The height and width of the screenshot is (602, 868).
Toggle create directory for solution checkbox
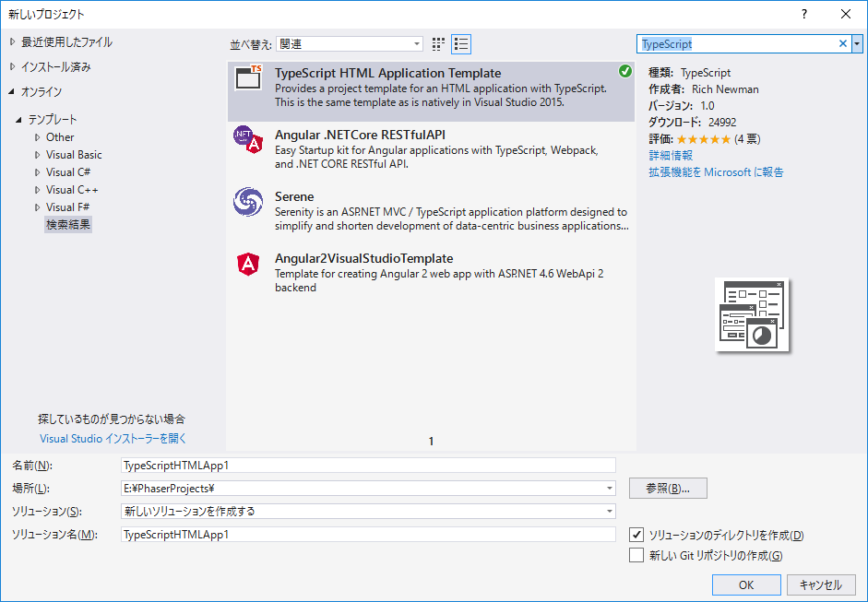click(x=636, y=535)
